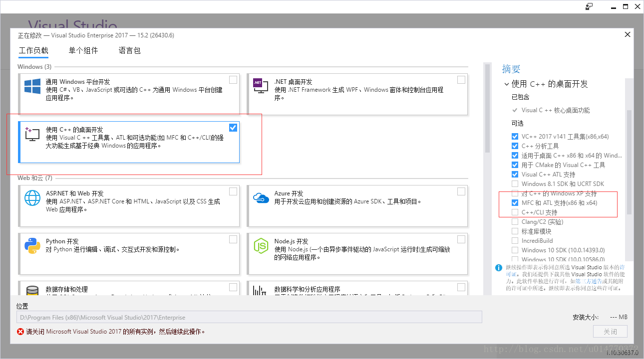
Task: Click the install location path field
Action: [x=249, y=317]
